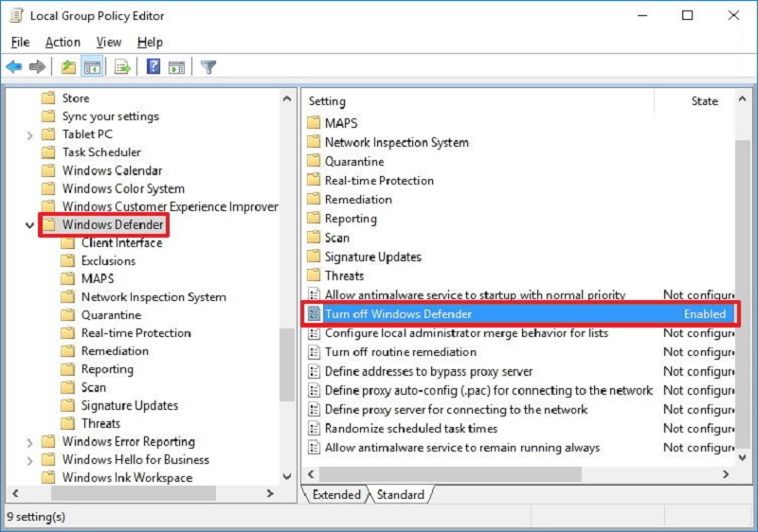Click the left tree's horizontal scrollbar right arrow
Screen dimensions: 758x532
point(270,493)
